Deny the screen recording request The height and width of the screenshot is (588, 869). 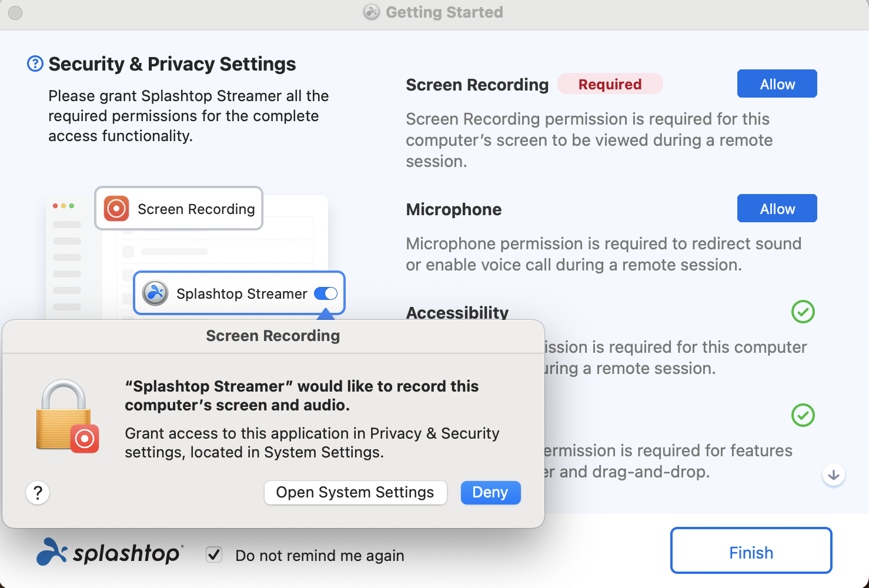(x=490, y=493)
